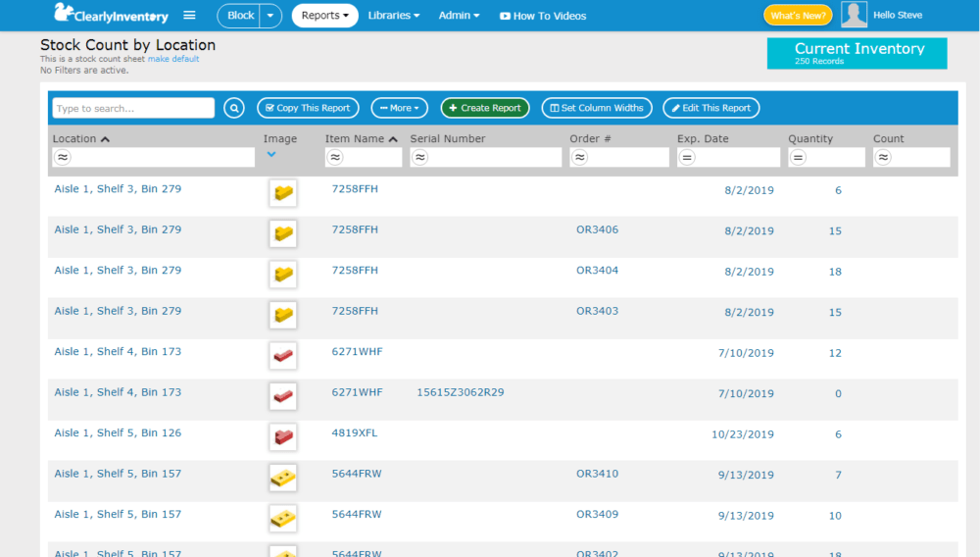The width and height of the screenshot is (980, 557).
Task: Click expiration date 10/23/2019
Action: [x=743, y=434]
